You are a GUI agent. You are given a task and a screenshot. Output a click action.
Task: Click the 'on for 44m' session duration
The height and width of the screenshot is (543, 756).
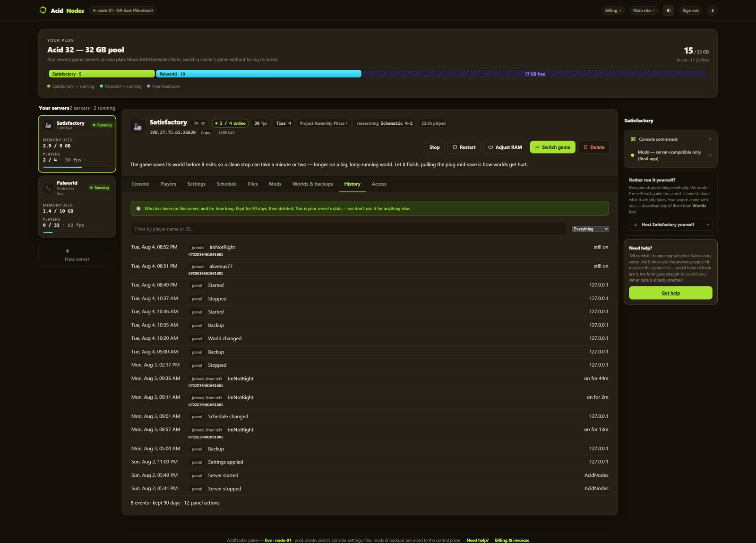(x=596, y=379)
